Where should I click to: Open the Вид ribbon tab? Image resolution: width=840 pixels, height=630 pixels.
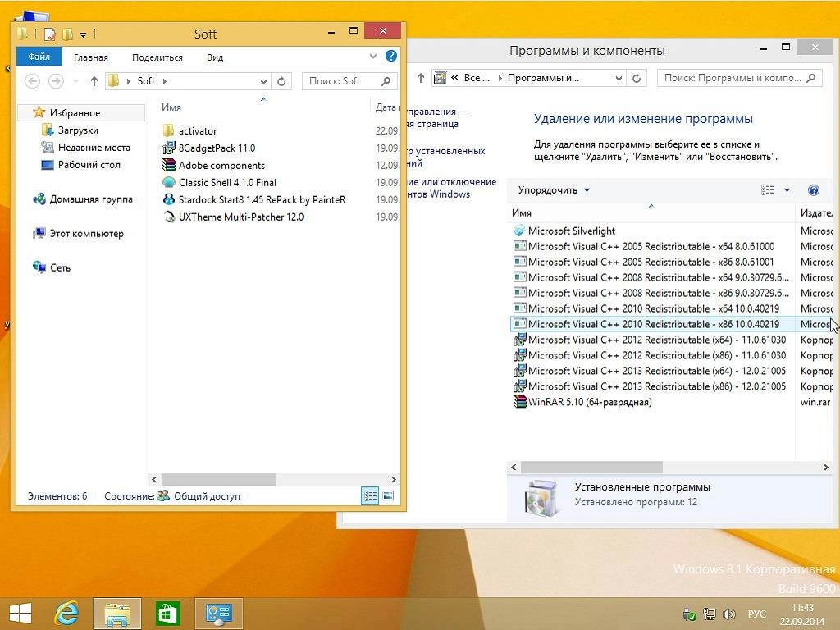tap(215, 57)
